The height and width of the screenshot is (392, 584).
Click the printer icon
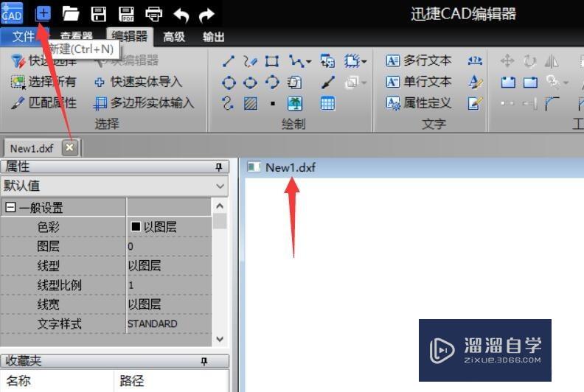[154, 14]
